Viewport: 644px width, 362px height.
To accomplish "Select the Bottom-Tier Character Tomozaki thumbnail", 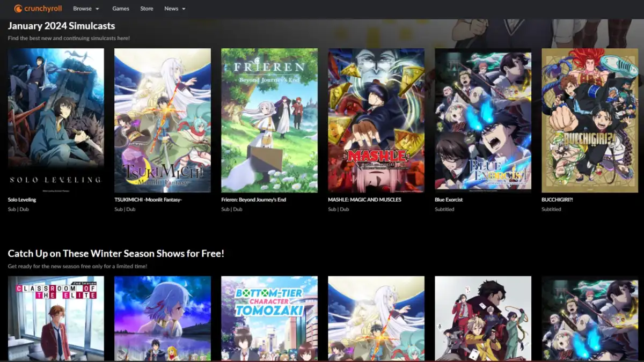I will (x=269, y=319).
